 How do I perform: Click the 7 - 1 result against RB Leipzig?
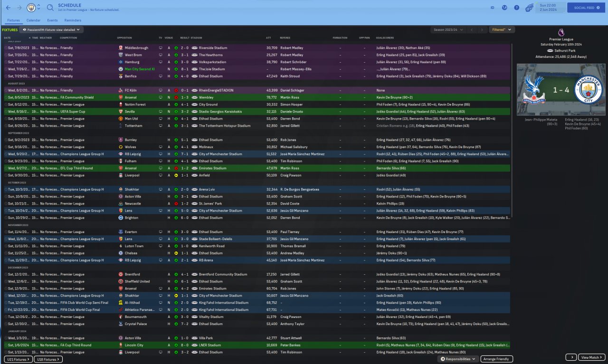click(184, 154)
